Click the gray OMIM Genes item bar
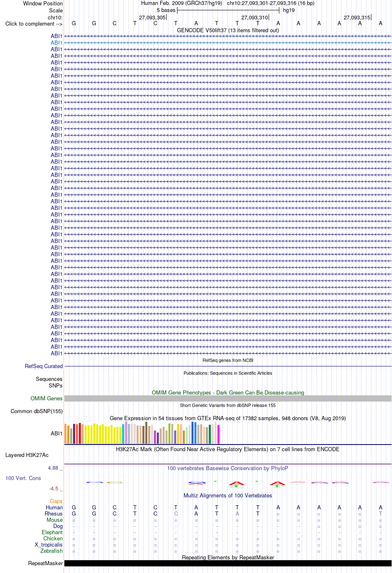 click(x=228, y=398)
